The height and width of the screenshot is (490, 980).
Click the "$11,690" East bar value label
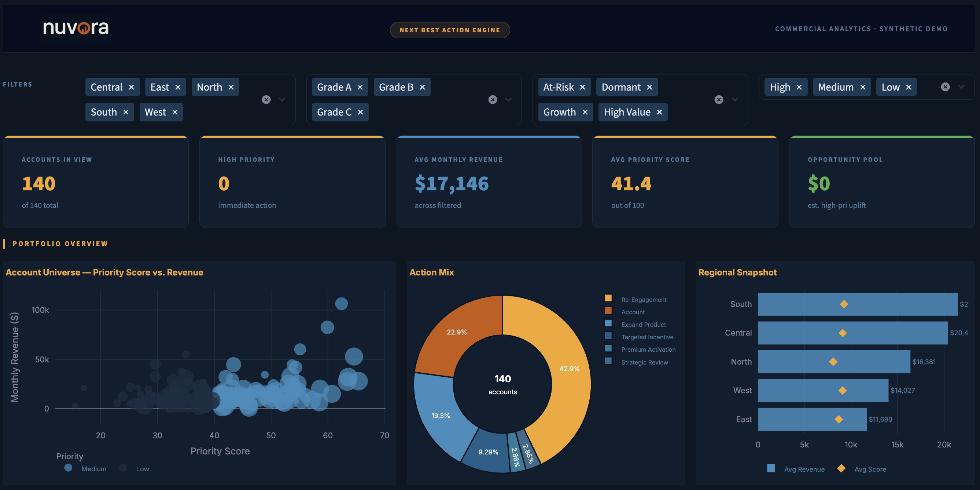(x=880, y=419)
